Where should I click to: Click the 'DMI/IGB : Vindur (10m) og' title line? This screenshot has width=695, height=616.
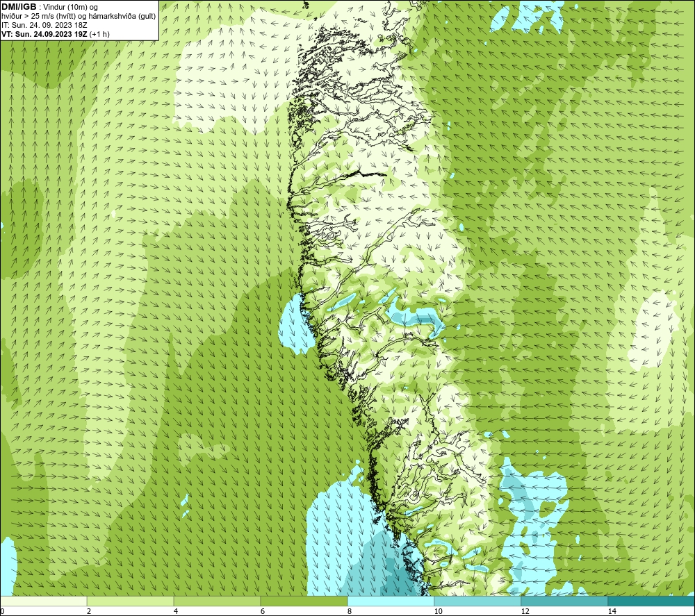(x=49, y=7)
